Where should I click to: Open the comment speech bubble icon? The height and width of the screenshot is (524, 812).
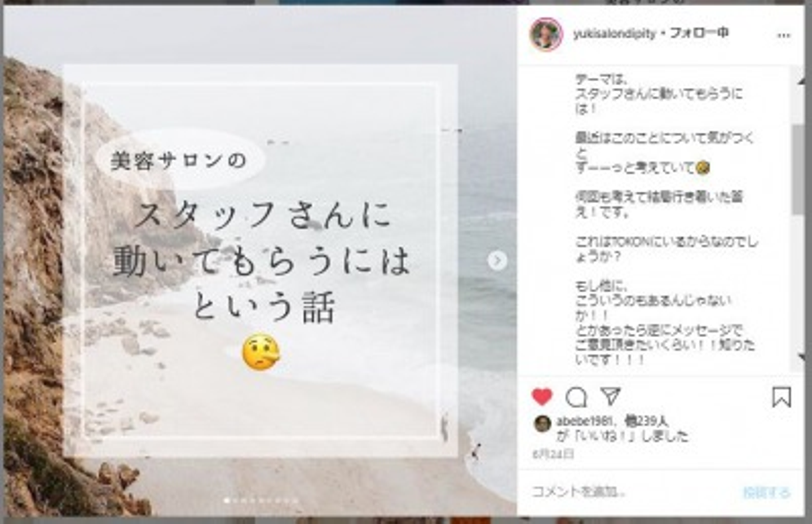click(x=576, y=397)
